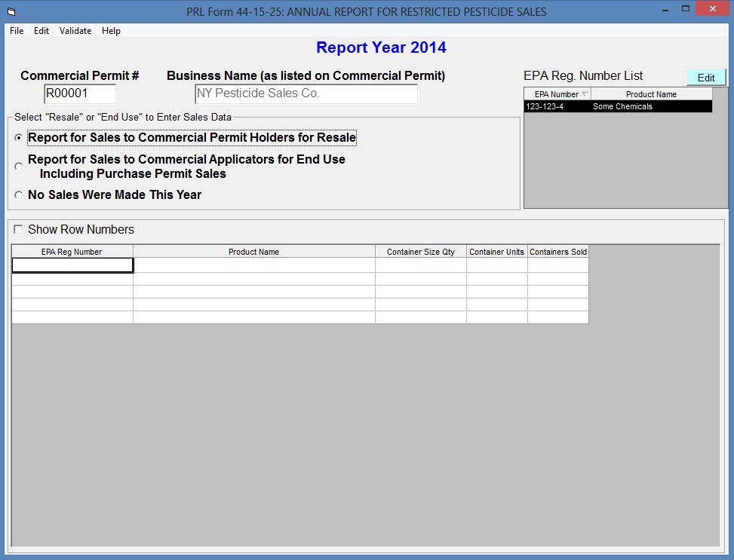The image size is (734, 560).
Task: Minimize the PRL Form window
Action: [665, 10]
